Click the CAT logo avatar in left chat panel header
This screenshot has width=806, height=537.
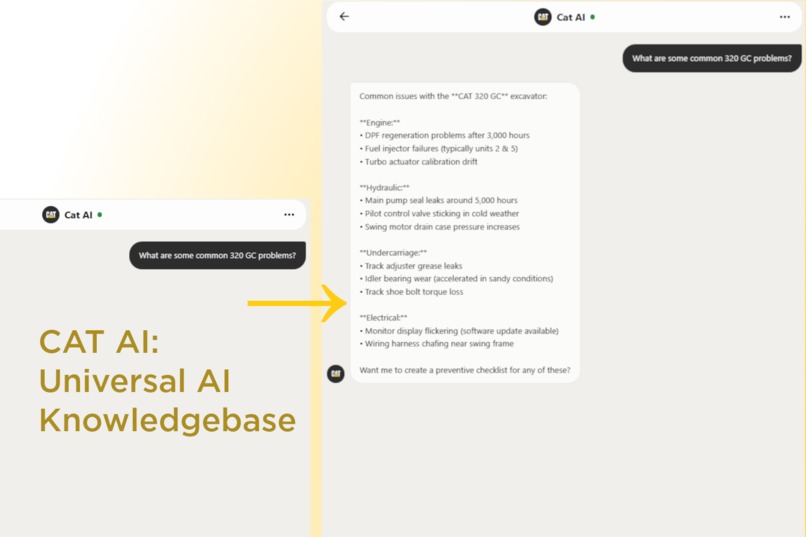tap(50, 214)
